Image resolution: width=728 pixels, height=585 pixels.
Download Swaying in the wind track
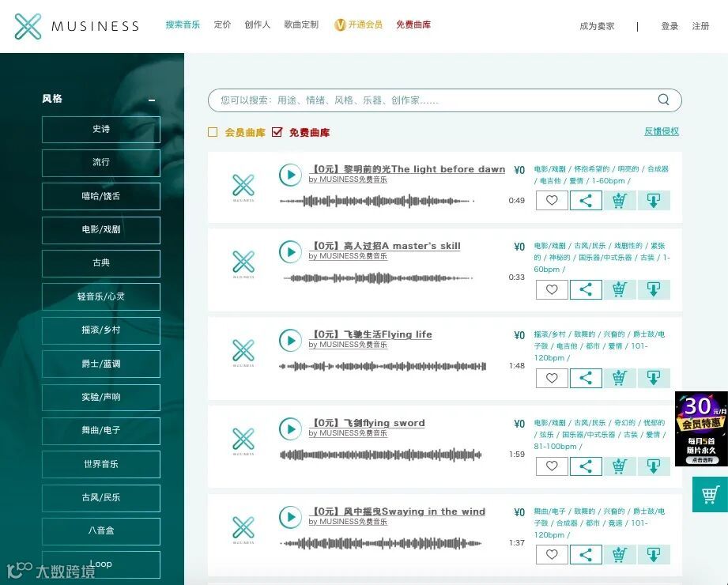(654, 554)
